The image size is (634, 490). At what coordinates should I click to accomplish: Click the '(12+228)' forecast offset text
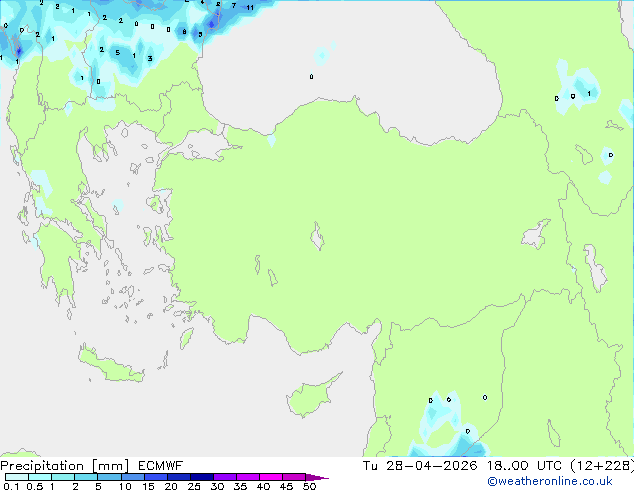click(602, 466)
